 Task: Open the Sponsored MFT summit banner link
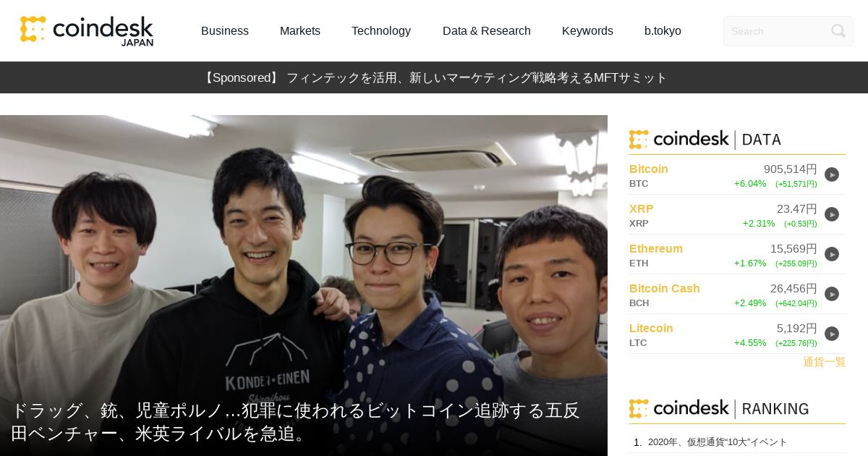tap(434, 77)
